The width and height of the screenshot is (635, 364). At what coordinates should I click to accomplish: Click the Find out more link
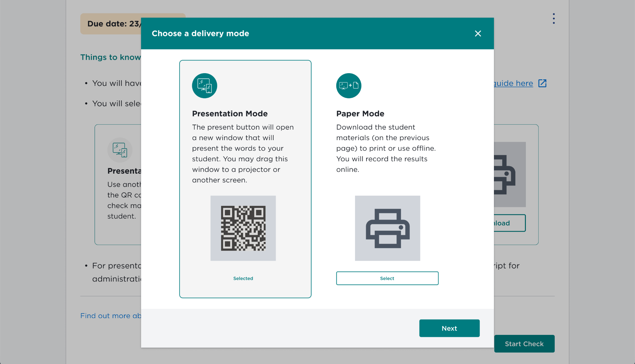point(111,316)
